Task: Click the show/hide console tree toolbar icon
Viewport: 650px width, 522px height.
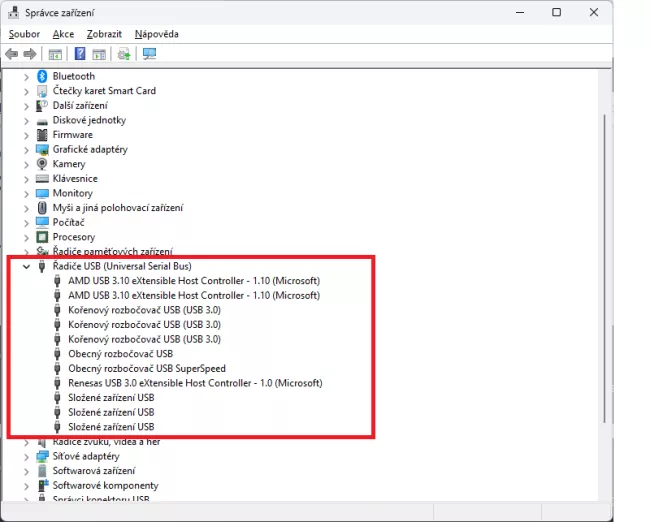Action: [x=55, y=54]
